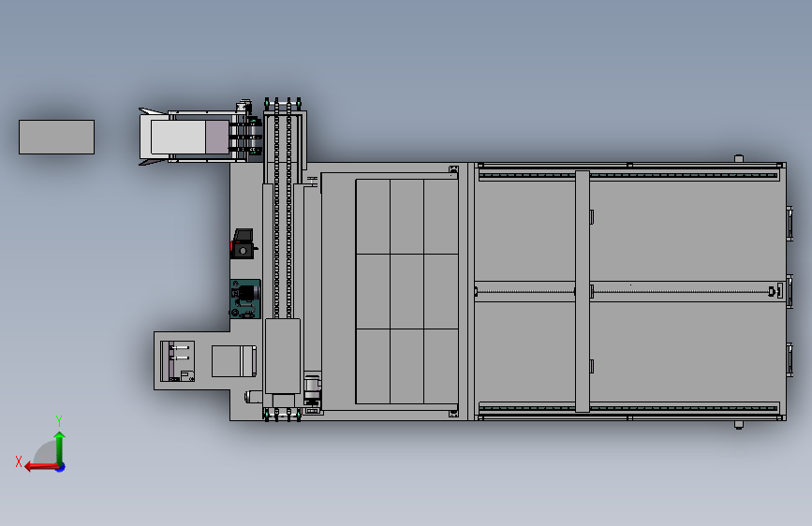Select the standalone gray rectangular block
812x526 pixels.
click(x=56, y=138)
